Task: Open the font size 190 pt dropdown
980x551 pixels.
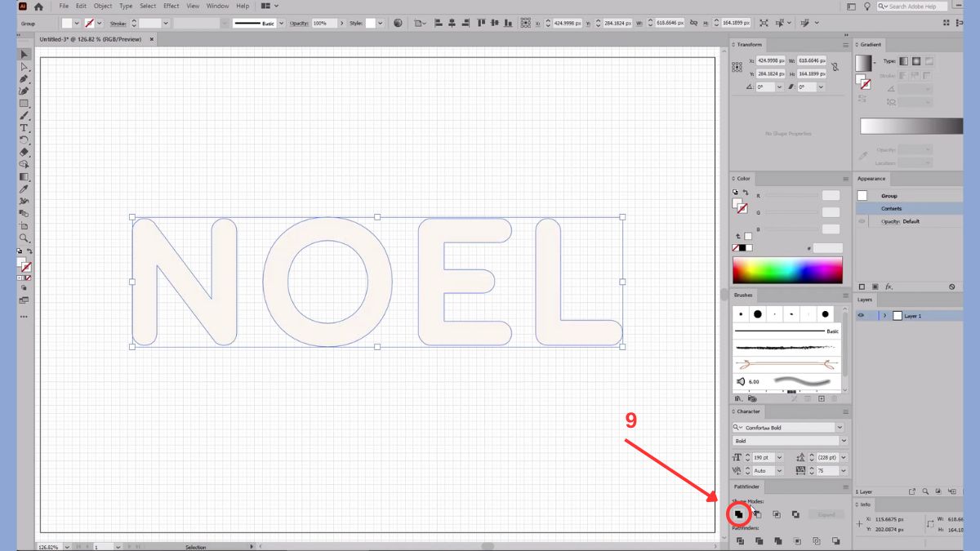Action: [x=779, y=458]
